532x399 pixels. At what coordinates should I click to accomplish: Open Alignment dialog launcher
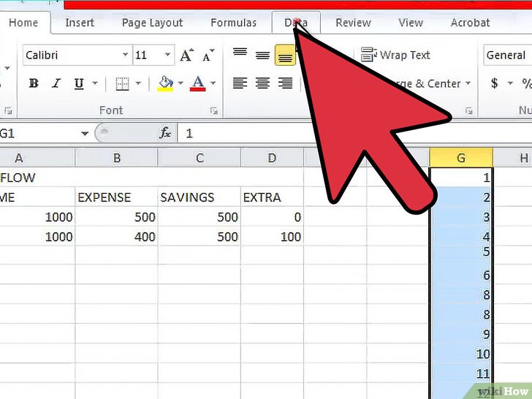[x=469, y=110]
